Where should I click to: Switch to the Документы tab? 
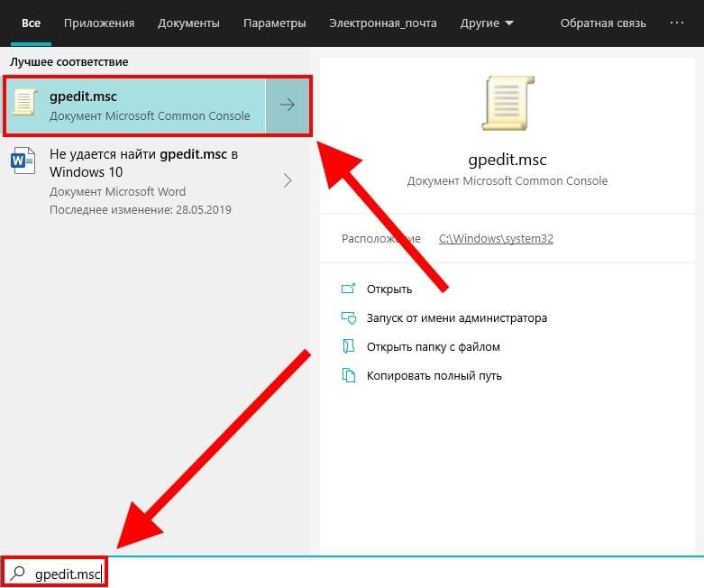click(188, 23)
